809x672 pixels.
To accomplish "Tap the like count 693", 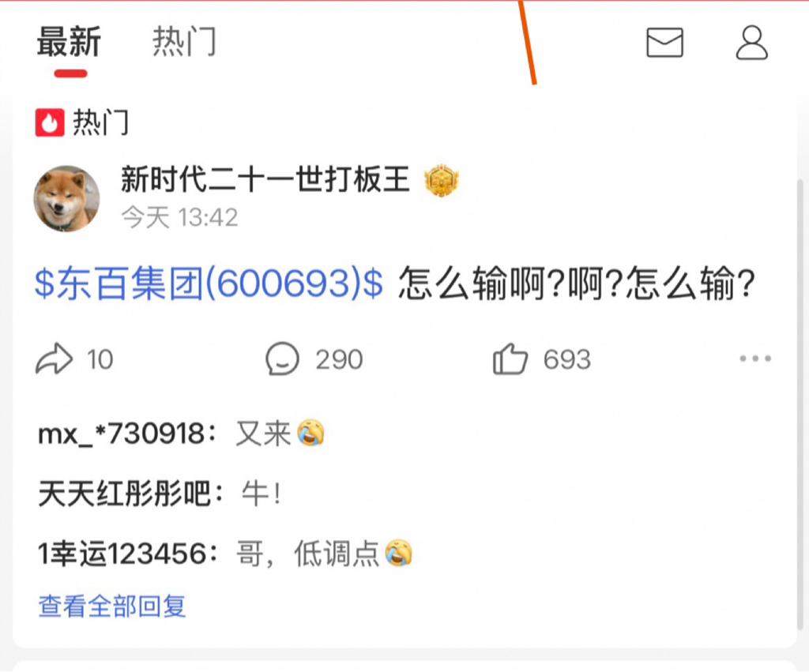I will point(567,359).
